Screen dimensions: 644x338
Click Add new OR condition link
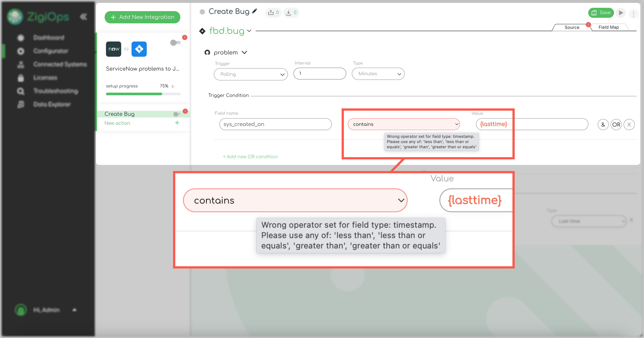[250, 157]
